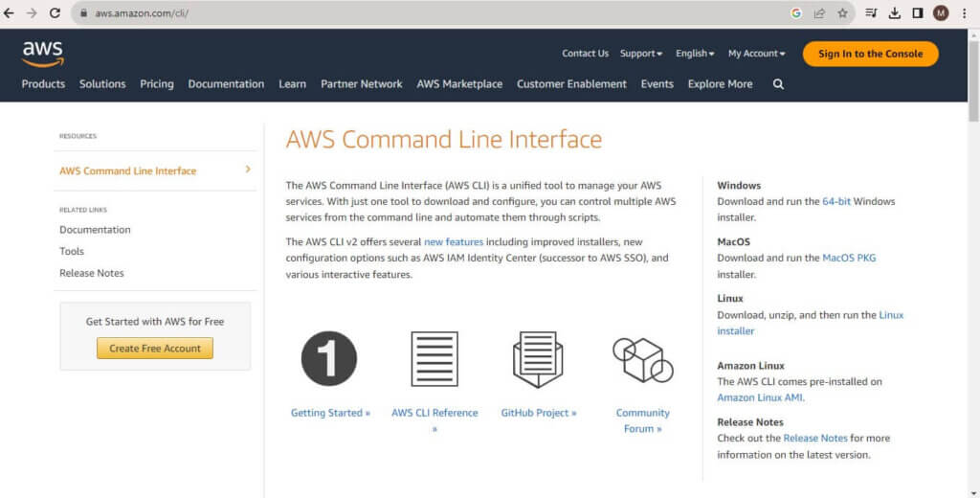Open the Partner Network menu

point(361,84)
